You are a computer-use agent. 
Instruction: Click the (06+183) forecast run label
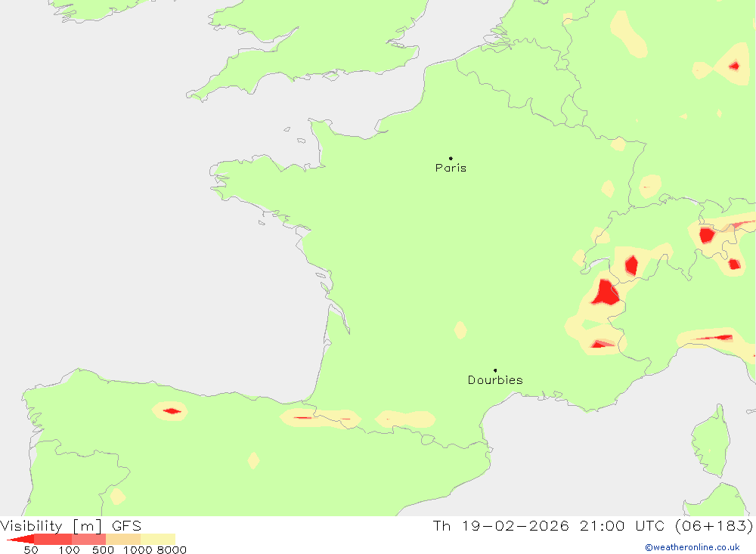714,525
